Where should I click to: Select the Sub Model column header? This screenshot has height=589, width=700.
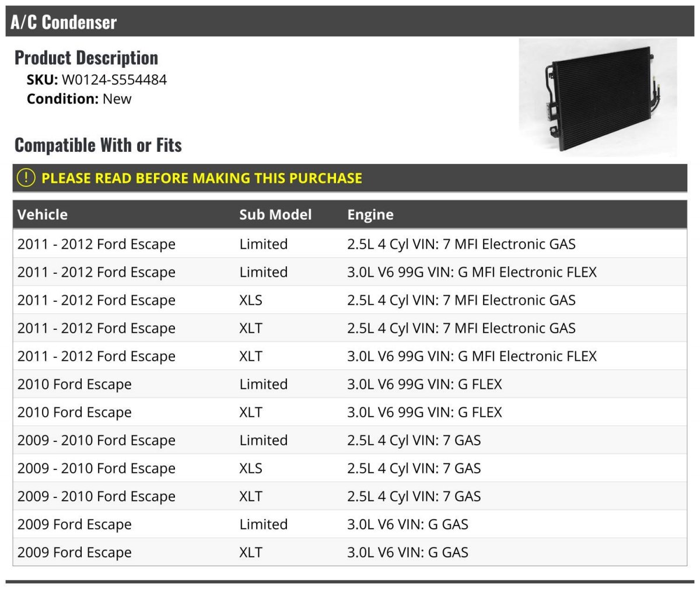pos(275,214)
